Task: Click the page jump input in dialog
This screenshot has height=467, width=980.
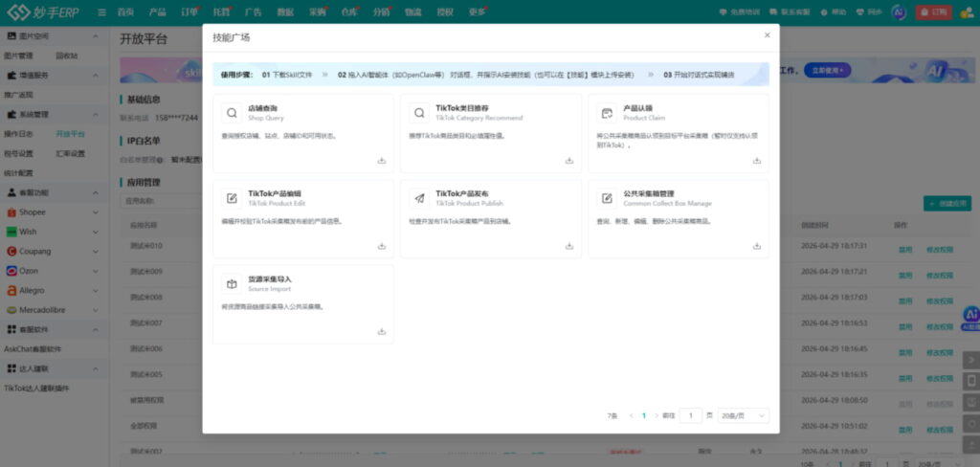Action: (x=691, y=415)
